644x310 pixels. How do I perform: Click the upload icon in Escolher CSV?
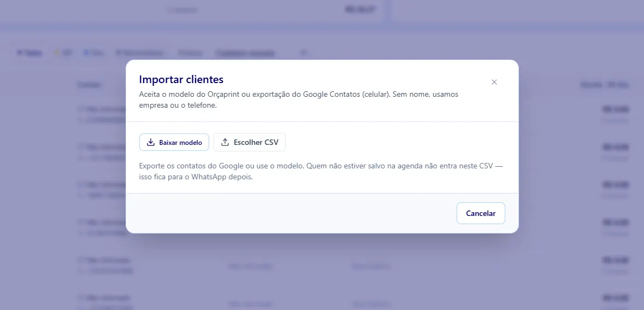coord(225,142)
